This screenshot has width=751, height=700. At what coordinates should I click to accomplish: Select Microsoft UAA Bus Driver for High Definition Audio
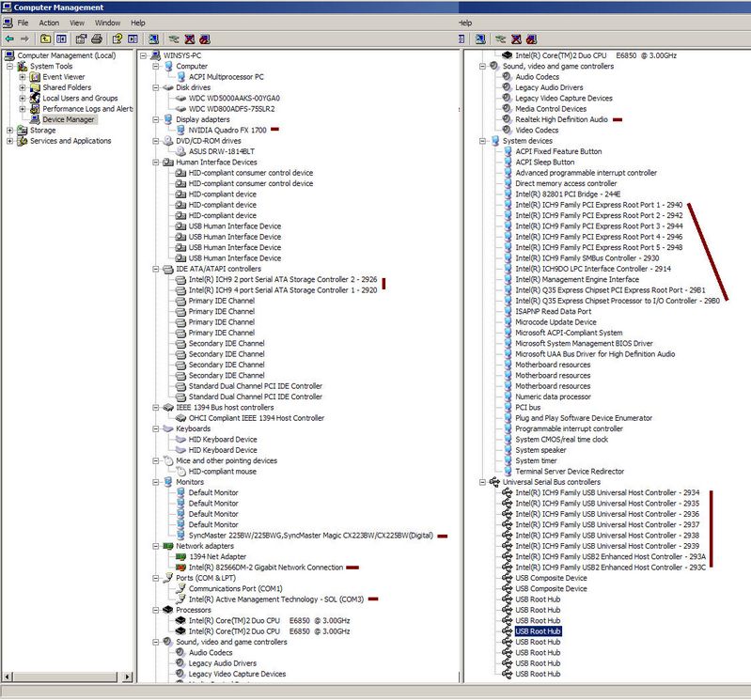pyautogui.click(x=595, y=354)
